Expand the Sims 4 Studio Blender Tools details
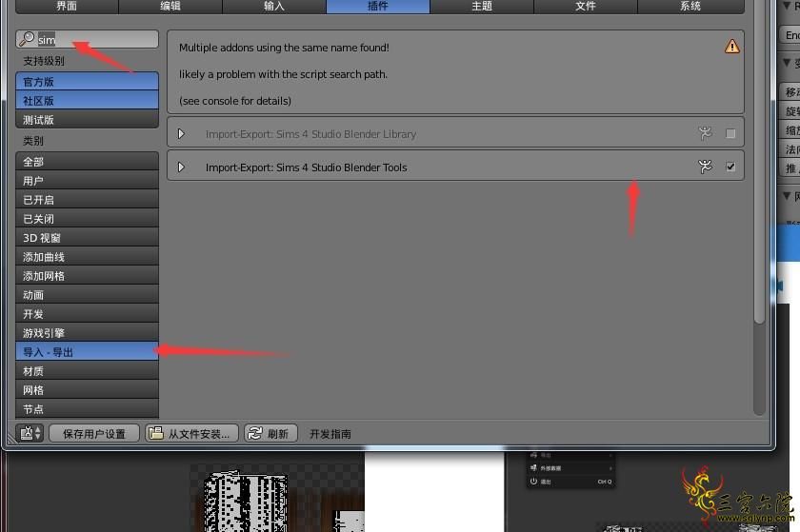Viewport: 800px width, 532px height. click(181, 167)
